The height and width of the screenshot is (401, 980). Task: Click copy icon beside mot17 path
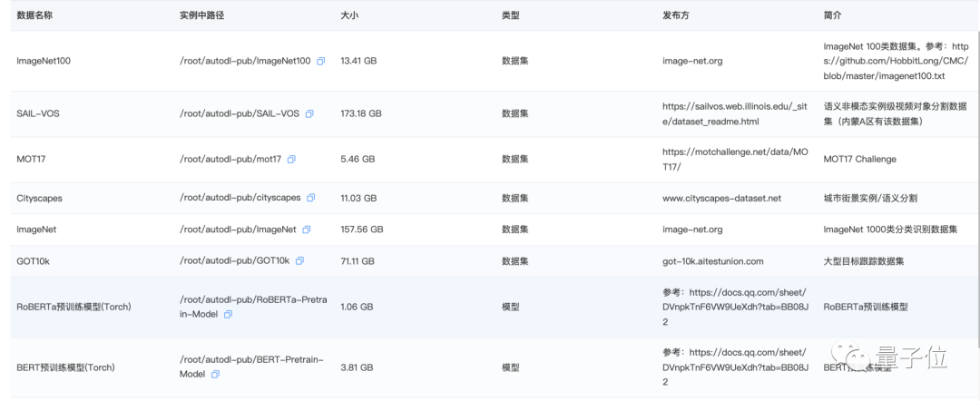click(291, 160)
